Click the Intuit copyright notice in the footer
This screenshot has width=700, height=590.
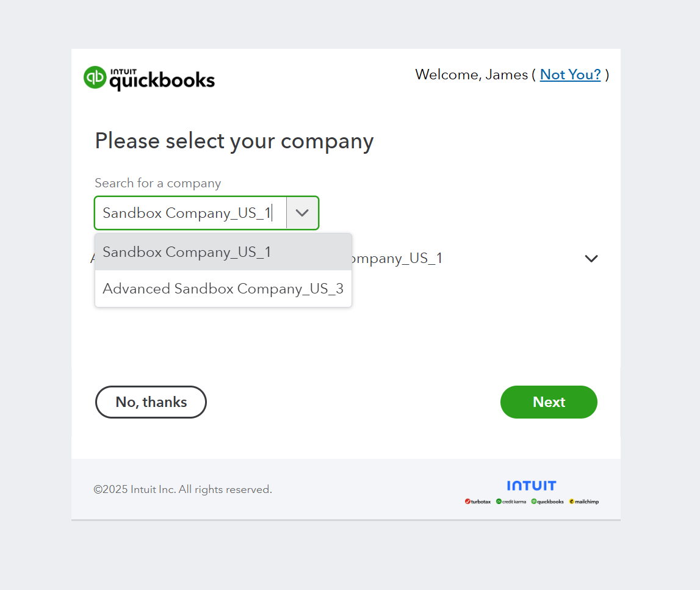182,489
